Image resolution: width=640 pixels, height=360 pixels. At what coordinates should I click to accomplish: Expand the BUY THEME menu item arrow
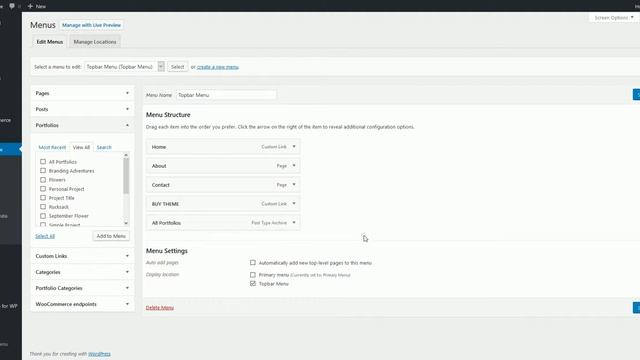(294, 204)
